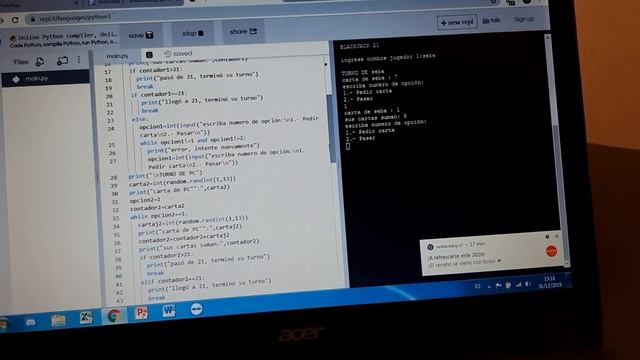Click in the black console input area
The width and height of the screenshot is (640, 360).
348,147
